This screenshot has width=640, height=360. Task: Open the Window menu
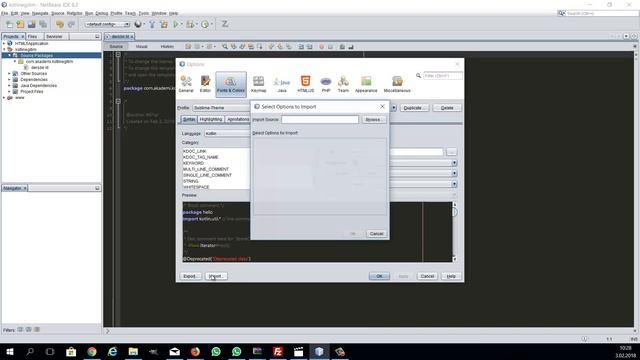tap(159, 13)
